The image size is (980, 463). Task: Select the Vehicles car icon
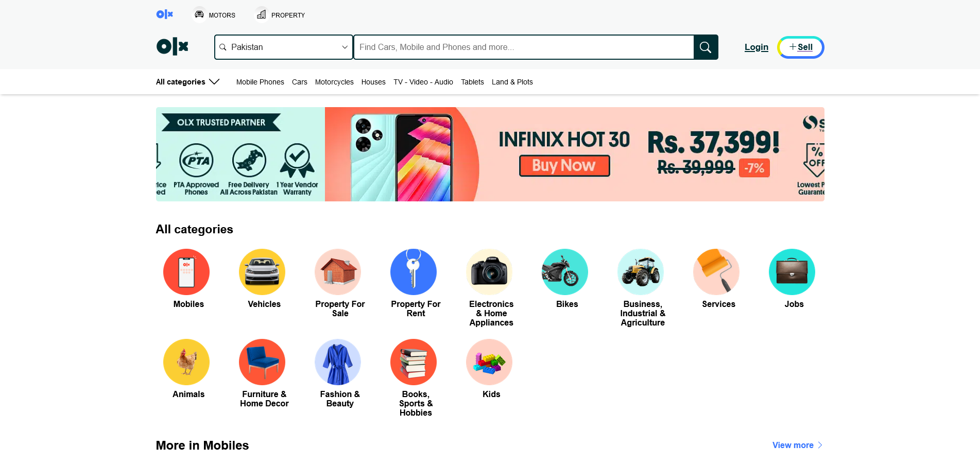[x=262, y=272]
